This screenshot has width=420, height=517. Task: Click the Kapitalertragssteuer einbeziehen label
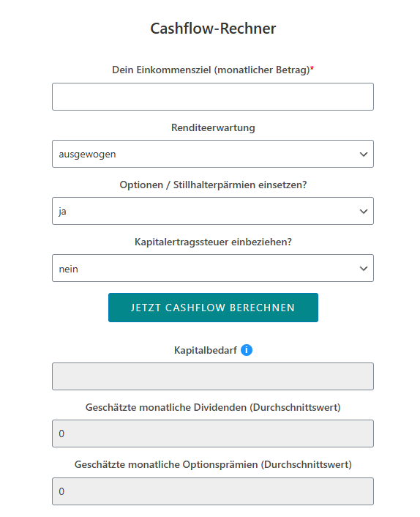pos(213,242)
